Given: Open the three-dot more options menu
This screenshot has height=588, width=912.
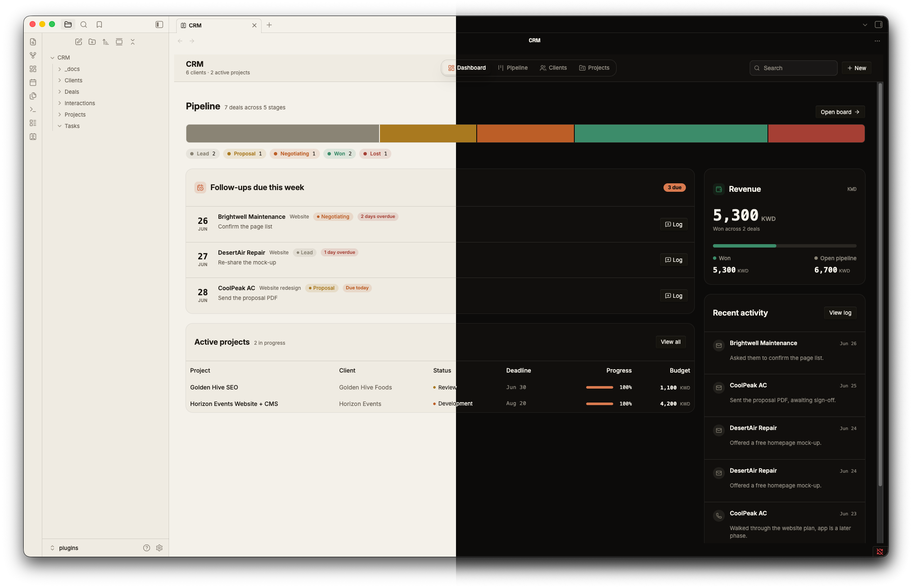Looking at the screenshot, I should click(x=877, y=41).
